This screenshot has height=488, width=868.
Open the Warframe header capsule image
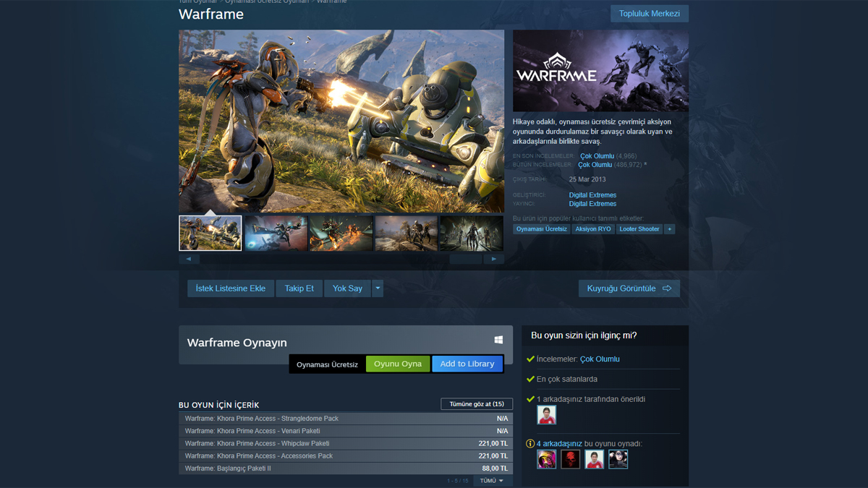point(600,71)
